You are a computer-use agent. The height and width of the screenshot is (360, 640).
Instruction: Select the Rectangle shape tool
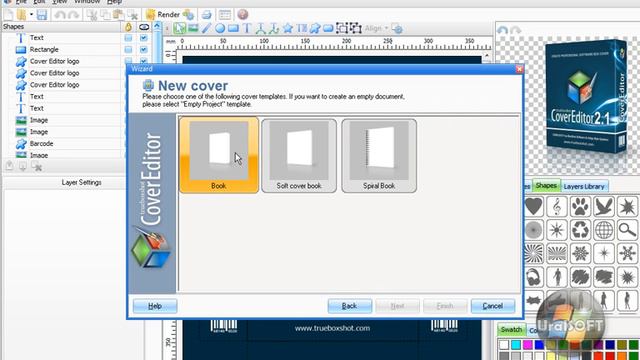pyautogui.click(x=233, y=28)
